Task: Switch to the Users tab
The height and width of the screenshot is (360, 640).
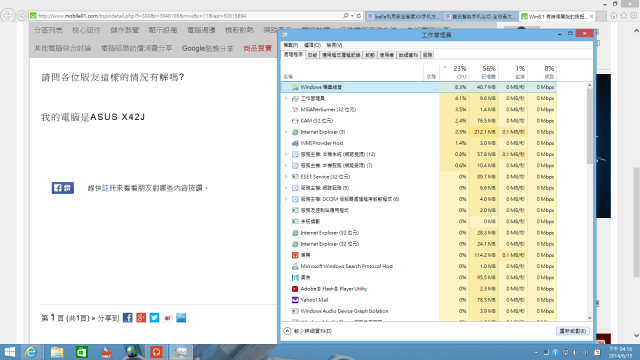Action: point(387,55)
